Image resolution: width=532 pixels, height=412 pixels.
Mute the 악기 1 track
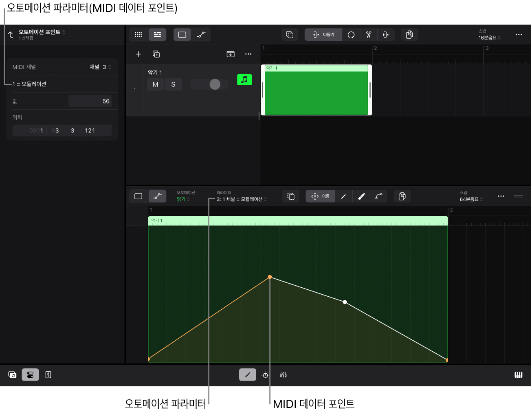[155, 84]
